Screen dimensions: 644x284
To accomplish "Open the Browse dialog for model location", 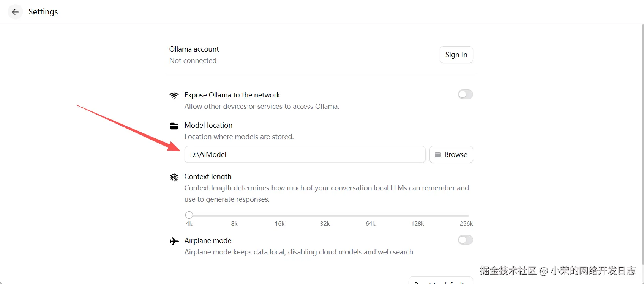I will [x=451, y=154].
